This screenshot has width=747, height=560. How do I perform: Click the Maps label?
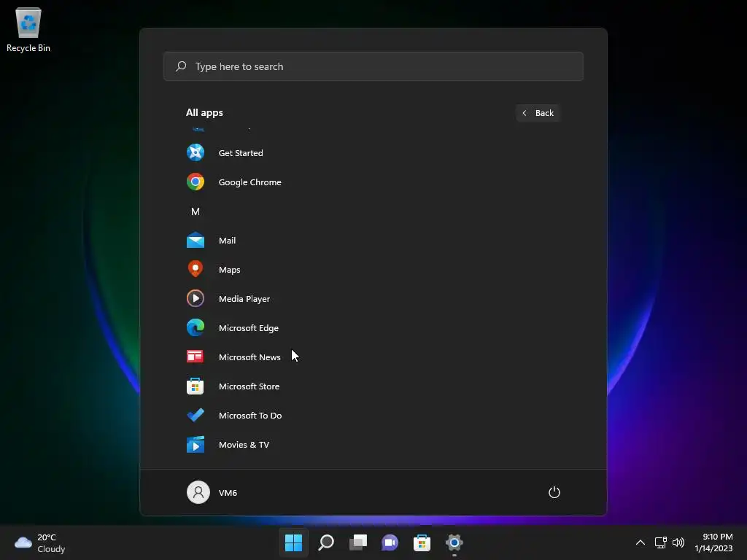pos(229,270)
